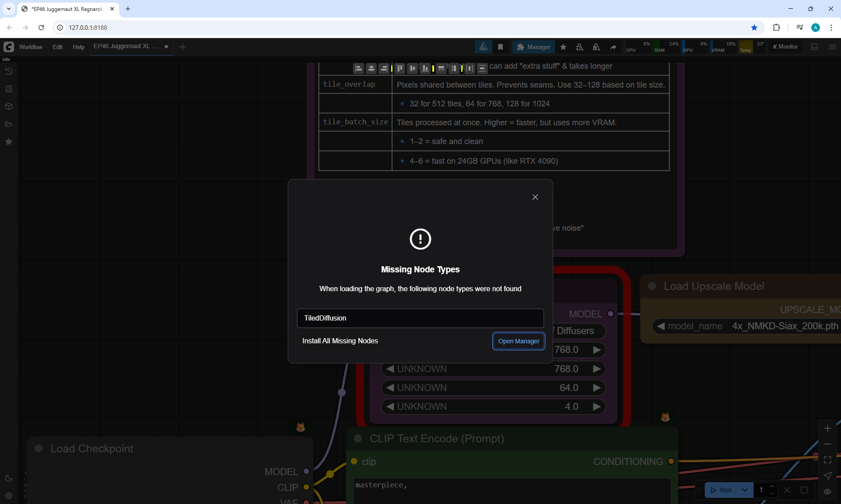Screen dimensions: 841x504
Task: Open the Workflow menu
Action: click(x=31, y=47)
